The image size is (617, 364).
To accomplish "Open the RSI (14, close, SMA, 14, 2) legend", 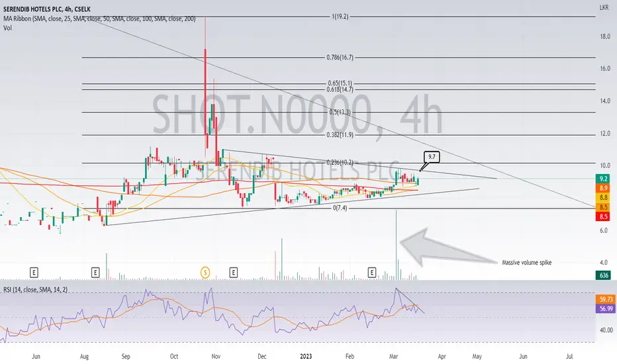I will 35,290.
